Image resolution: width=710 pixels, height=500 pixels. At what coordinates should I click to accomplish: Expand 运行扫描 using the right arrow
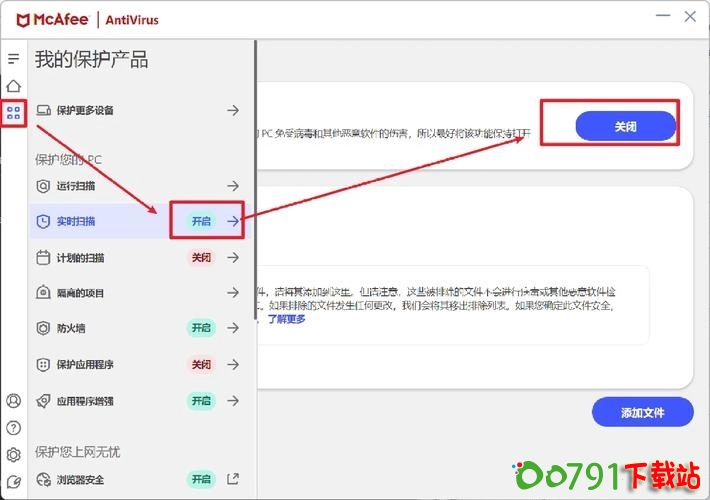coord(232,186)
